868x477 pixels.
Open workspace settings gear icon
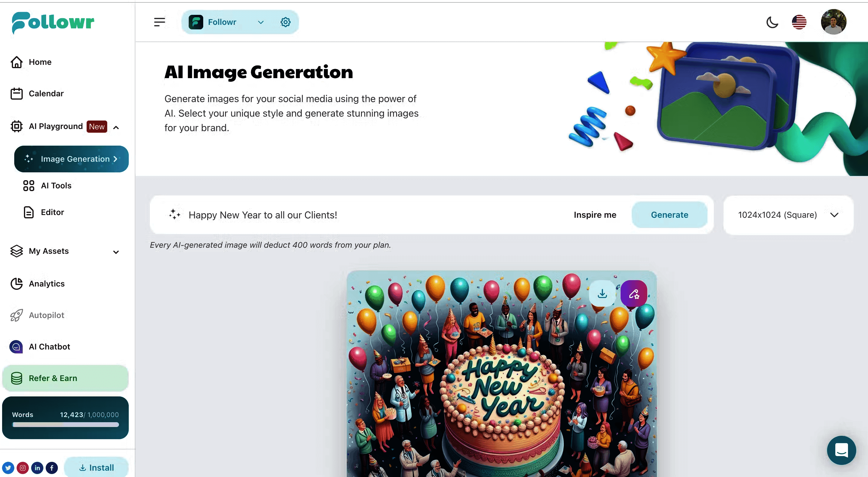(x=285, y=22)
